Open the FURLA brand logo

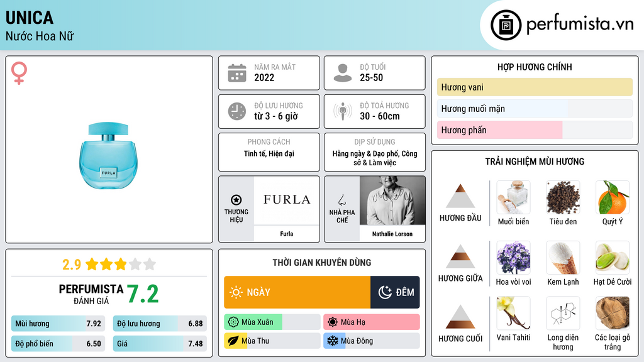(x=287, y=200)
